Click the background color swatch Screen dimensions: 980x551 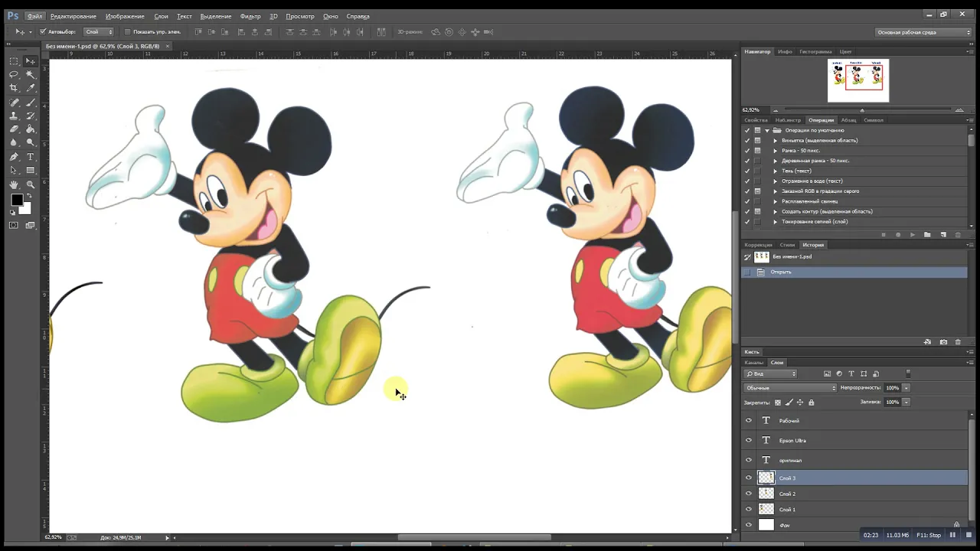(26, 208)
